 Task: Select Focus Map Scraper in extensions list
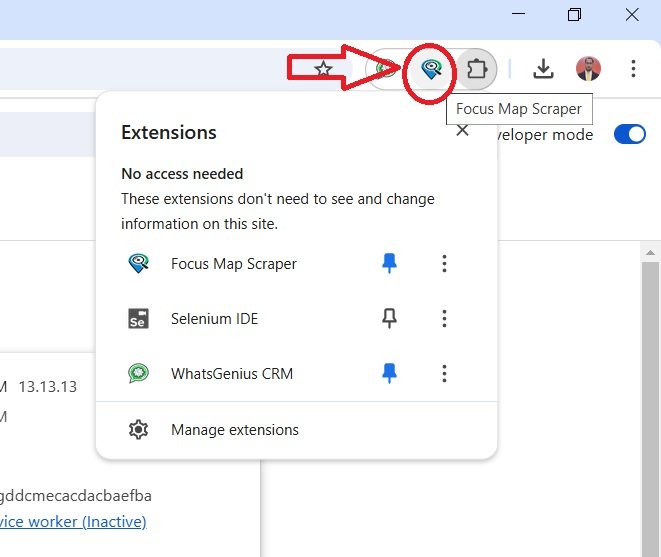[233, 264]
